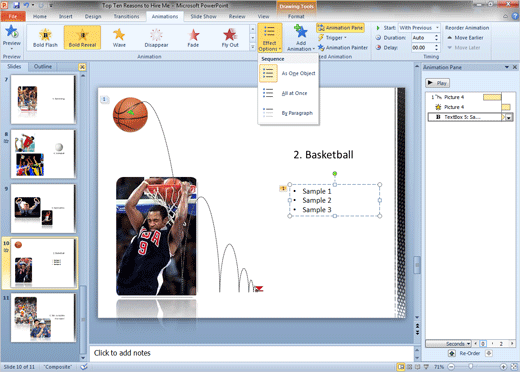Screen dimensions: 520x372
Task: Select slide 11 thumbnail
Action: [x=43, y=317]
